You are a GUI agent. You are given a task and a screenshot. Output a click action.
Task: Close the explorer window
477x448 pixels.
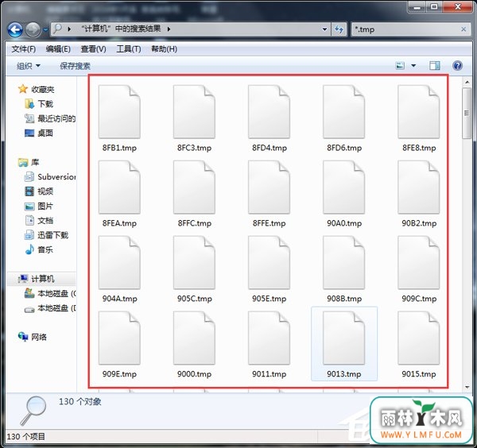[x=458, y=6]
